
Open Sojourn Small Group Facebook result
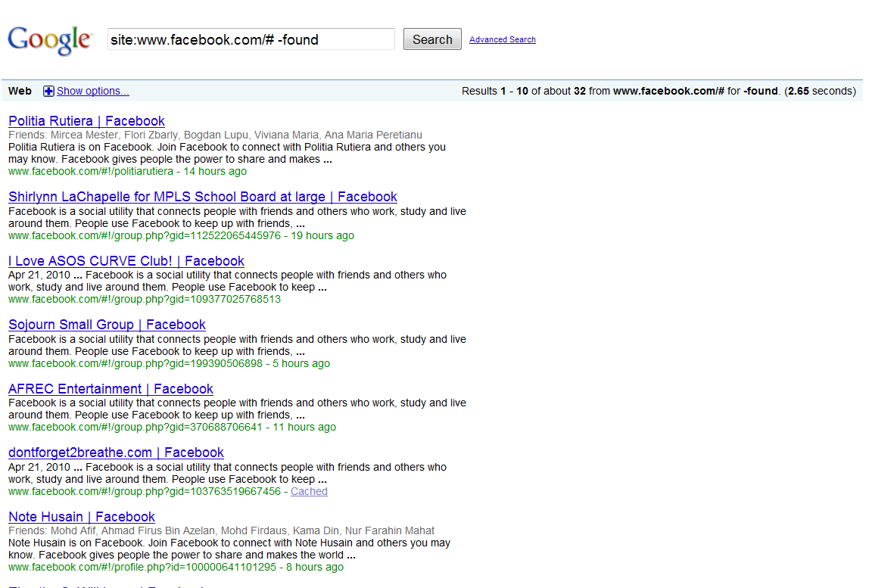point(107,325)
